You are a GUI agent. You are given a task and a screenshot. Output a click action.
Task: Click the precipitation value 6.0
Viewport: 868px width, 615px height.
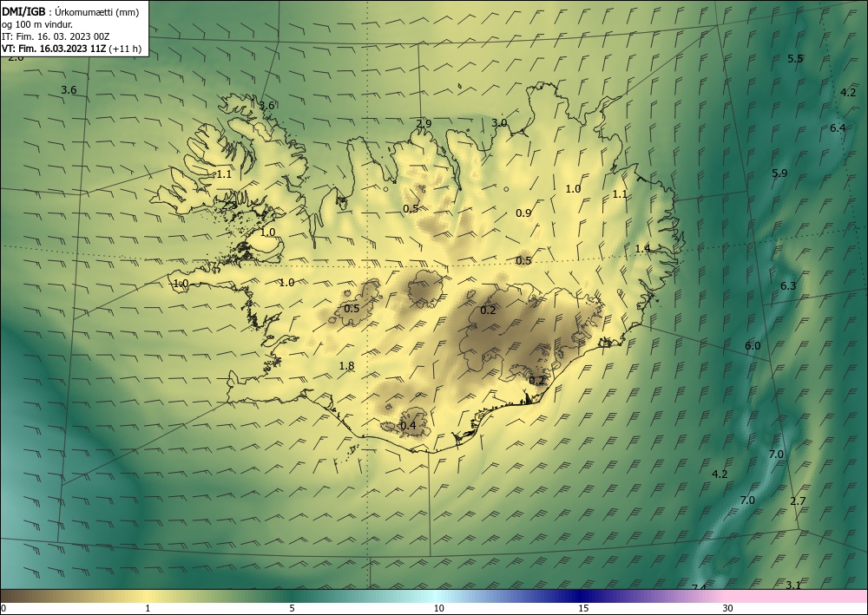coord(753,345)
